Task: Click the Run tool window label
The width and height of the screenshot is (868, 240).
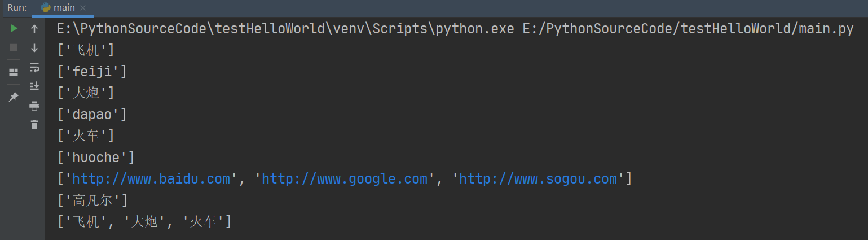Action: [17, 8]
